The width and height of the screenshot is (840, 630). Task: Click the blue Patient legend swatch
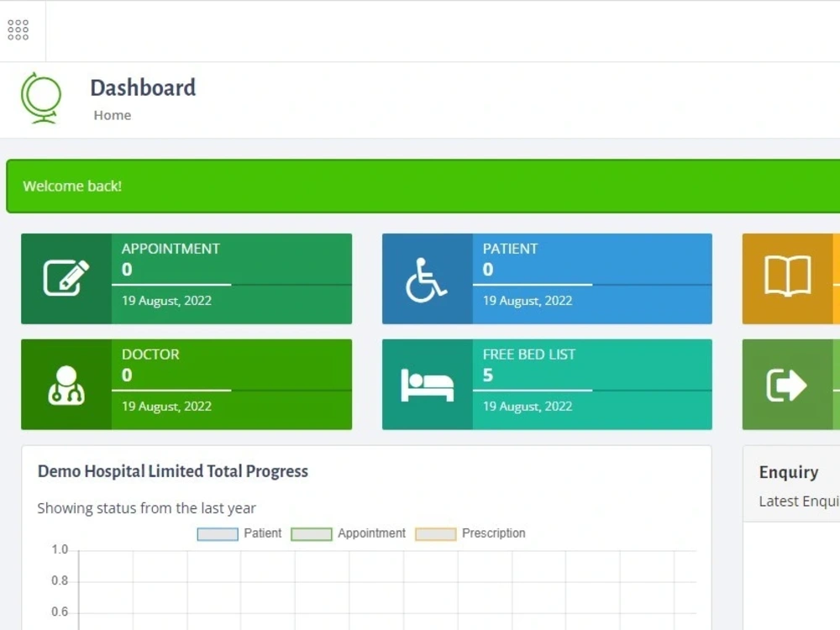click(x=218, y=534)
